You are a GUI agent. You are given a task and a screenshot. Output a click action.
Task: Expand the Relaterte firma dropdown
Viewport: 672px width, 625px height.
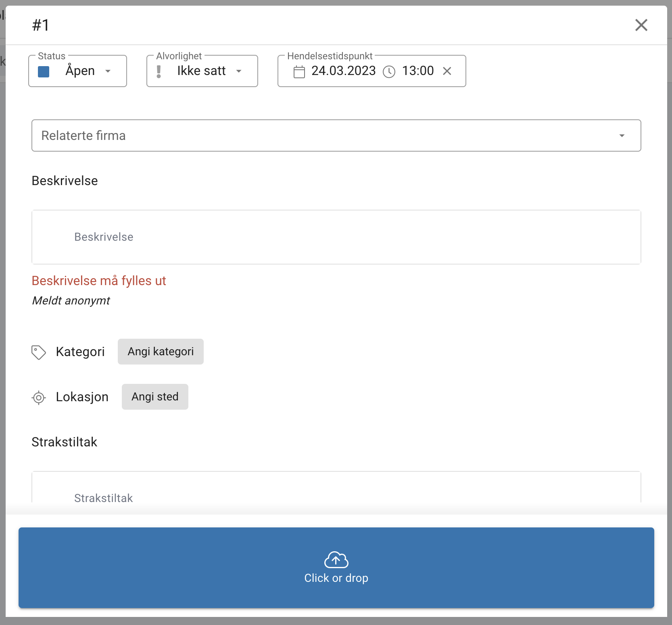click(x=622, y=135)
